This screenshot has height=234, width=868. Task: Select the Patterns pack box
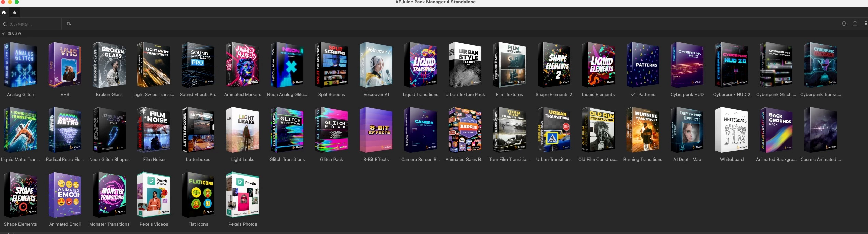[x=643, y=65]
